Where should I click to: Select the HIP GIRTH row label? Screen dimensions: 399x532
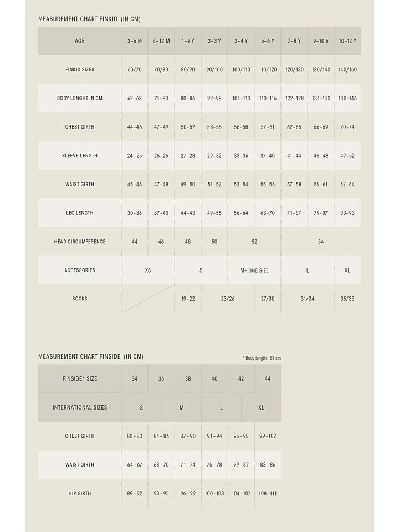click(80, 493)
